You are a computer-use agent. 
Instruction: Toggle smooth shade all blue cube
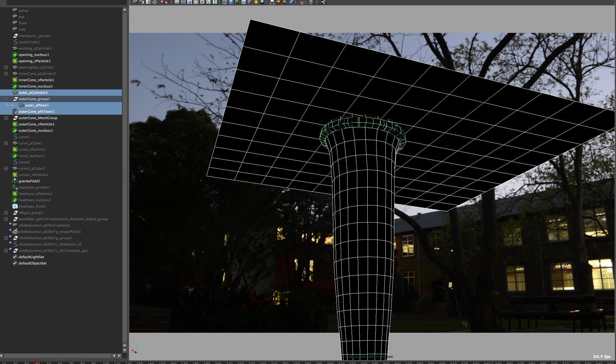click(x=231, y=2)
